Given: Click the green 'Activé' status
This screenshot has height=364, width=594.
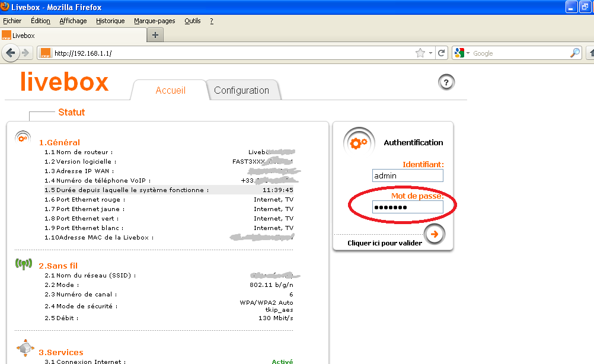Looking at the screenshot, I should point(283,362).
